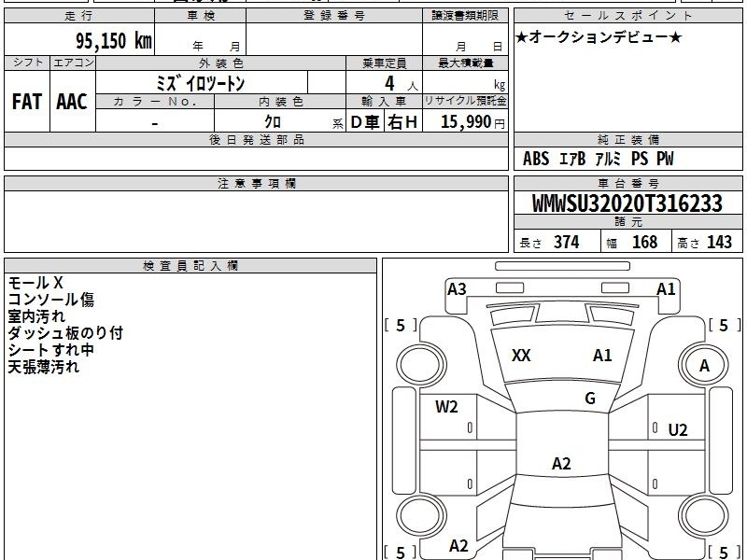Click the ABS equipment label

536,159
